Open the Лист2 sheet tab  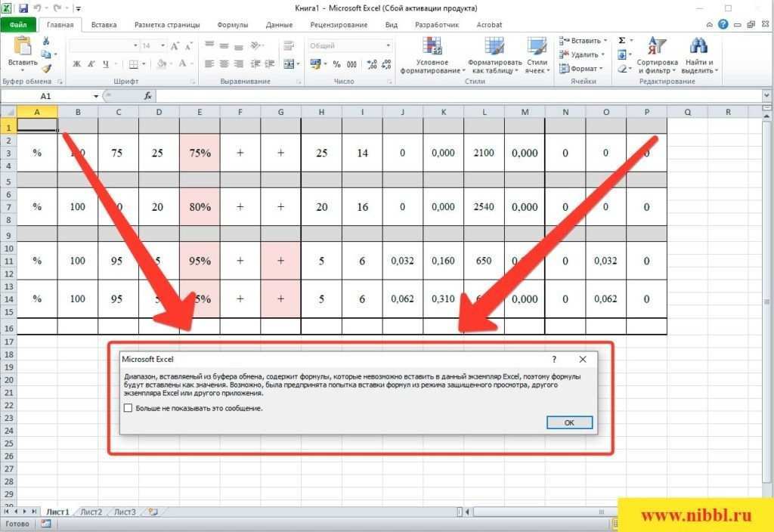tap(91, 512)
